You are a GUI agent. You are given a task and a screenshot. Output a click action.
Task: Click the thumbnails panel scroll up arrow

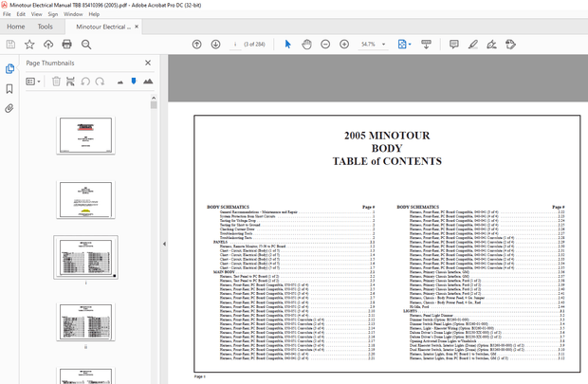(154, 98)
